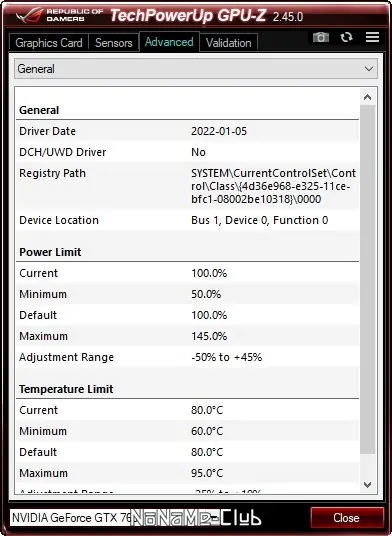Screen dimensions: 392x536
Task: Click the General section heading in list
Action: 39,110
